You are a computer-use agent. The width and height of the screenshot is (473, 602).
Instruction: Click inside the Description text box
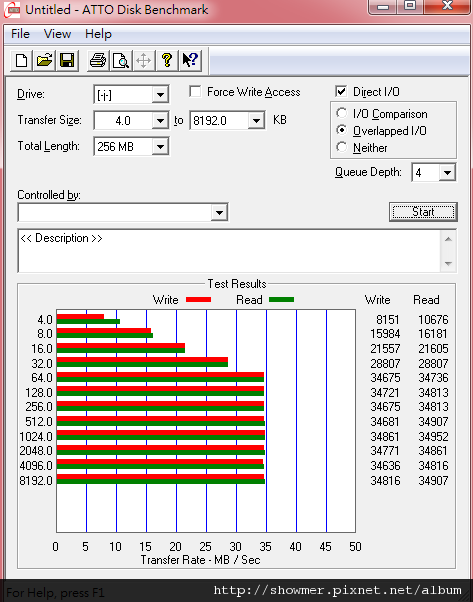(229, 251)
